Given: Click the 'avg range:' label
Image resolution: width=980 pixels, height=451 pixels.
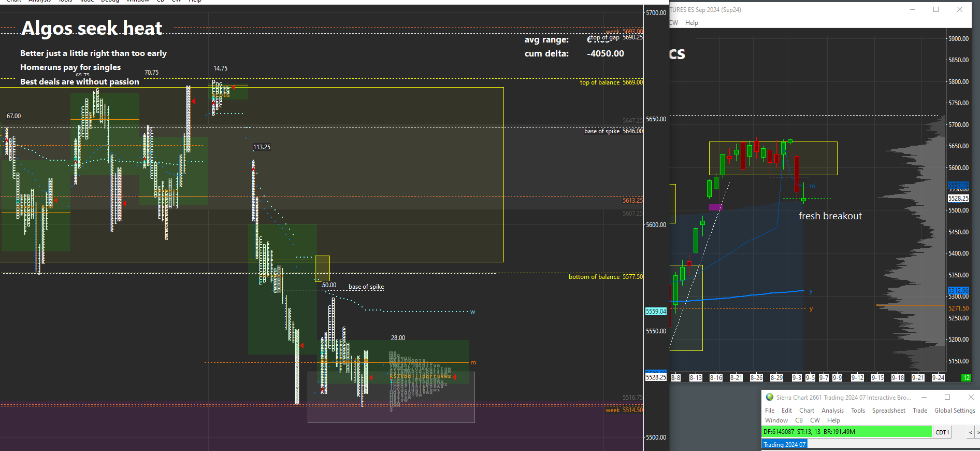Looking at the screenshot, I should (546, 40).
